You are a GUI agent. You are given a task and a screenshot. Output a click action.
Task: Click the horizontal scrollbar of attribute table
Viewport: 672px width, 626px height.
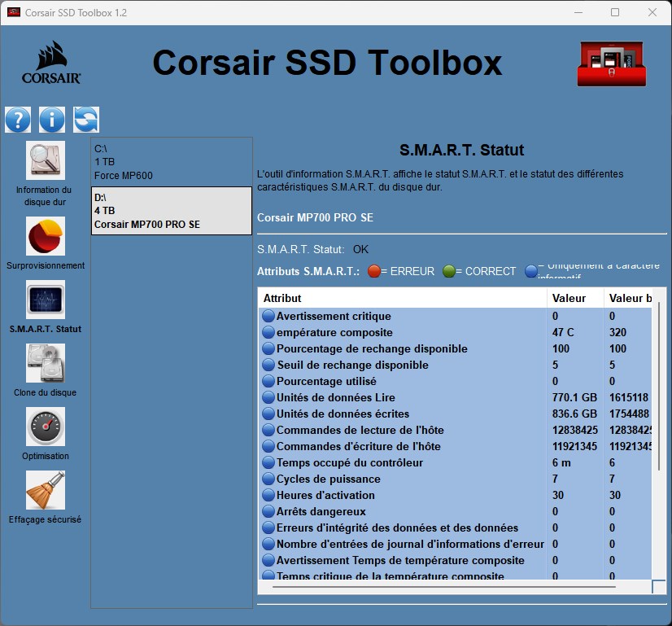coord(443,587)
